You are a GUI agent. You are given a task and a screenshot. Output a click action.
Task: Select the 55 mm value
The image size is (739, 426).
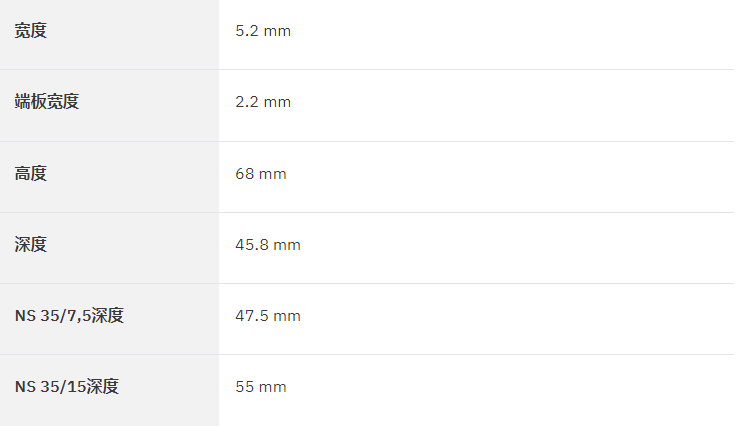click(261, 387)
